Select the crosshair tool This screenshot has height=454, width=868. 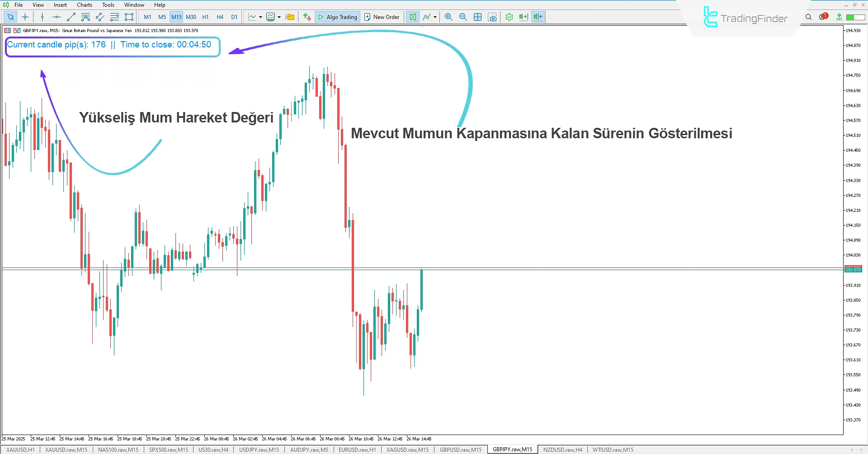[25, 17]
